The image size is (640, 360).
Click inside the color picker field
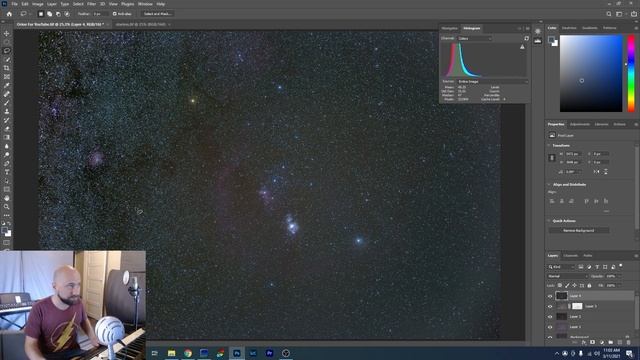tap(591, 73)
